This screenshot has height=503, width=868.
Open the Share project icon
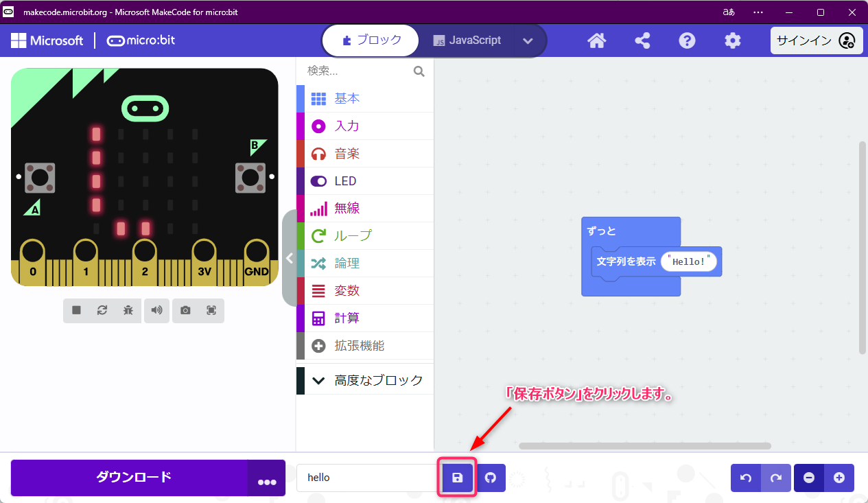[642, 40]
